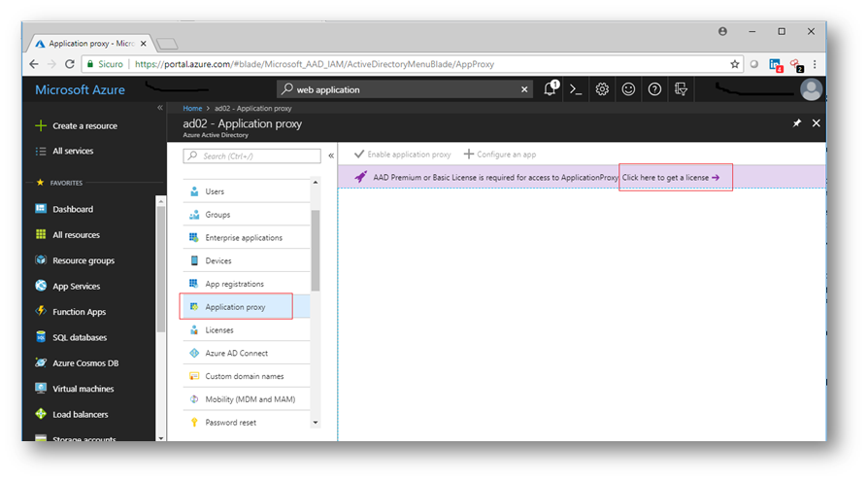868x482 pixels.
Task: Open App registrations
Action: (x=247, y=284)
